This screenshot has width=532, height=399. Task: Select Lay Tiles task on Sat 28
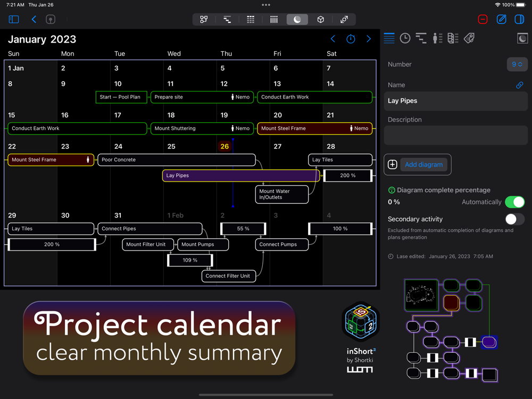point(340,160)
